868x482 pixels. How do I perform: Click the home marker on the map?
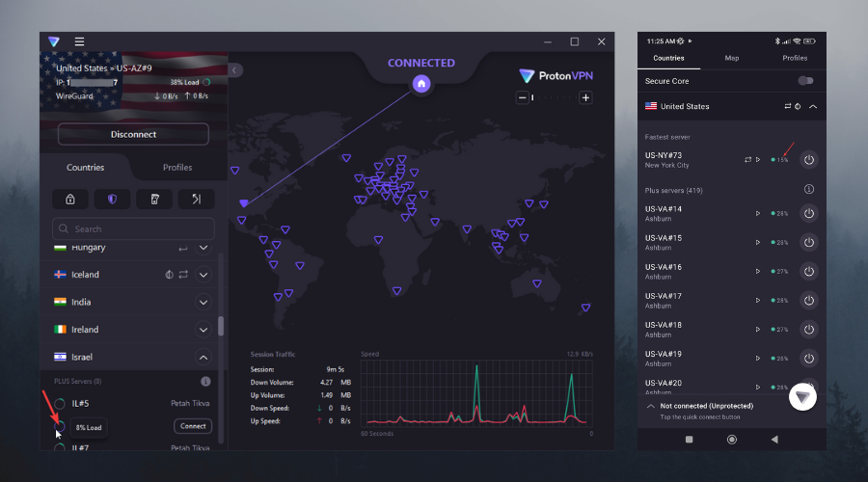(420, 84)
